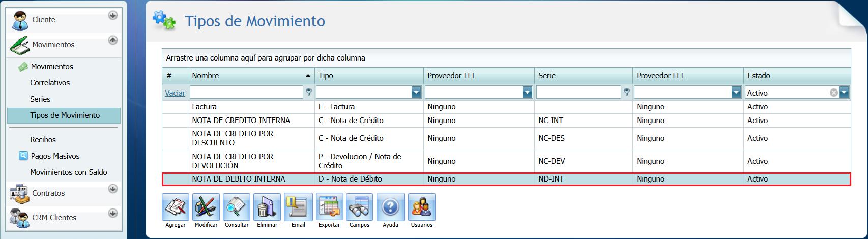Viewport: 868px width, 239px height.
Task: Click the Modificar pencils icon
Action: coord(206,207)
